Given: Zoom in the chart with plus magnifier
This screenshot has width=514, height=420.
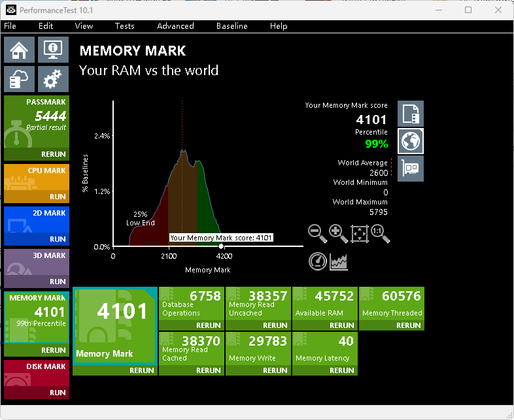Looking at the screenshot, I should click(338, 234).
